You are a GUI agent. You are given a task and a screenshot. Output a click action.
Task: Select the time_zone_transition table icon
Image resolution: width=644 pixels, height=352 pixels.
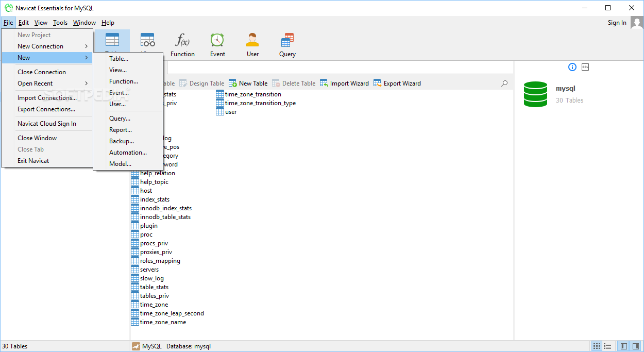[x=220, y=94]
